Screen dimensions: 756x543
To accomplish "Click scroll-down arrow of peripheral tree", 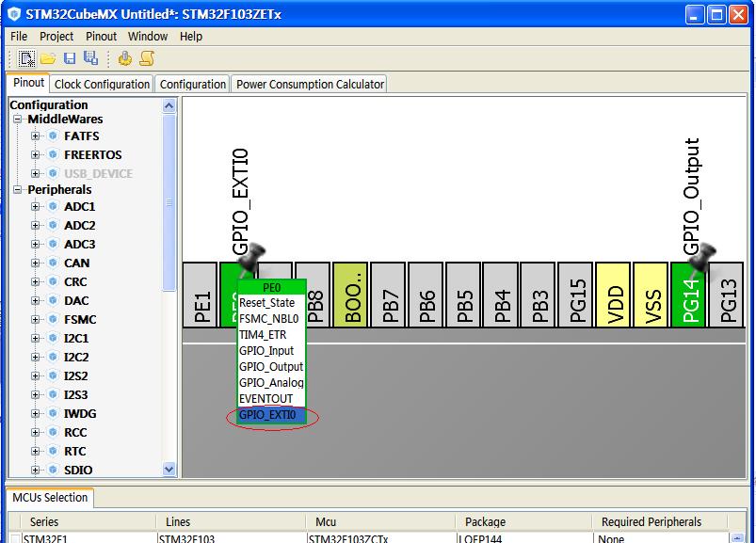I will [169, 469].
